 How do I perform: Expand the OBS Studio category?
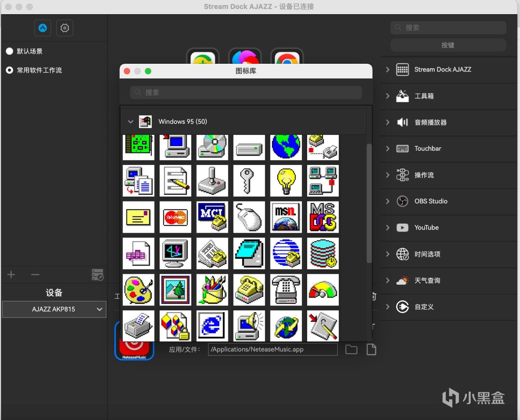click(388, 201)
